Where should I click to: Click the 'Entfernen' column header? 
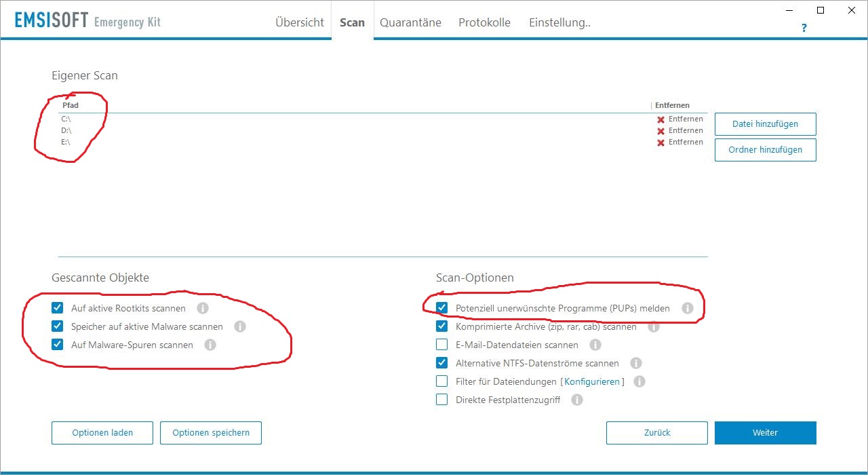pyautogui.click(x=672, y=105)
